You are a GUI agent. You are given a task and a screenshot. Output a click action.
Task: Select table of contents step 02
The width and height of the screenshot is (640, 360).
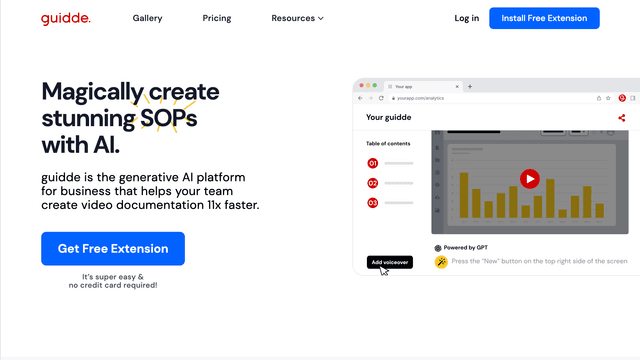coord(373,183)
